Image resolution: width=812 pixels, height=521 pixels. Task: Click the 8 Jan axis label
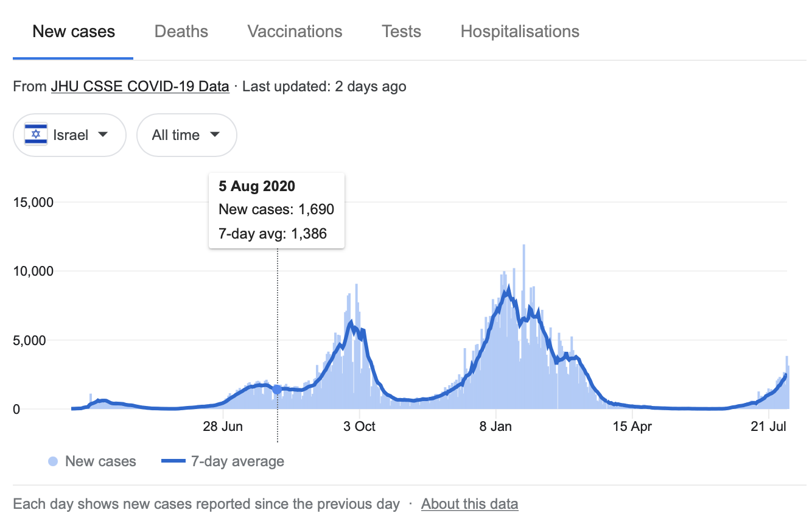click(495, 427)
